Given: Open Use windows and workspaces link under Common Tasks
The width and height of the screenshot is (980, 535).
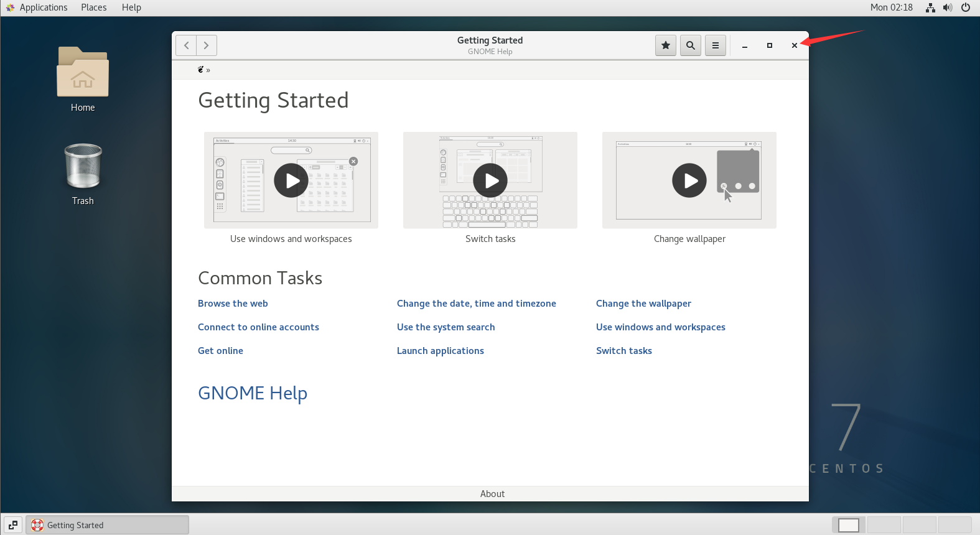Looking at the screenshot, I should pyautogui.click(x=661, y=327).
